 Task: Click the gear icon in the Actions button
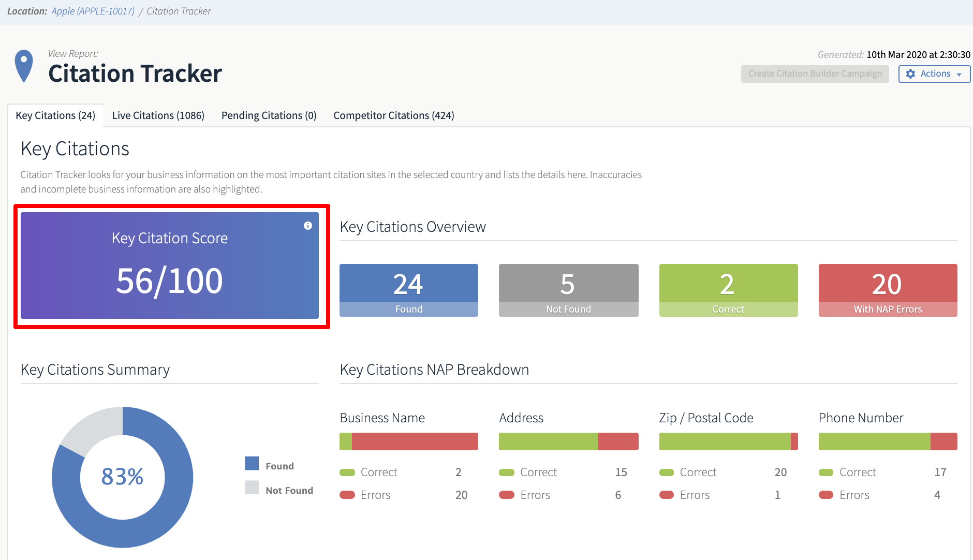910,74
